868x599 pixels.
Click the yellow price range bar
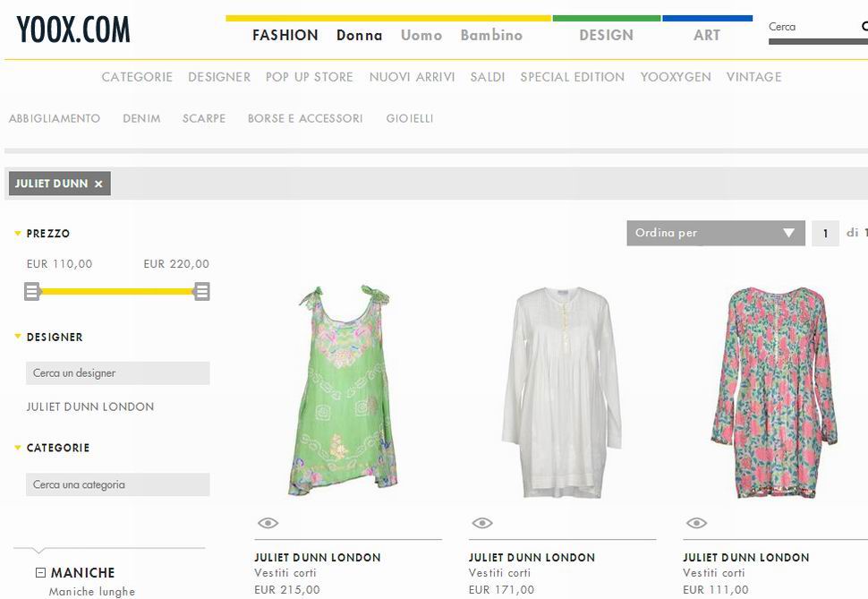pyautogui.click(x=117, y=291)
